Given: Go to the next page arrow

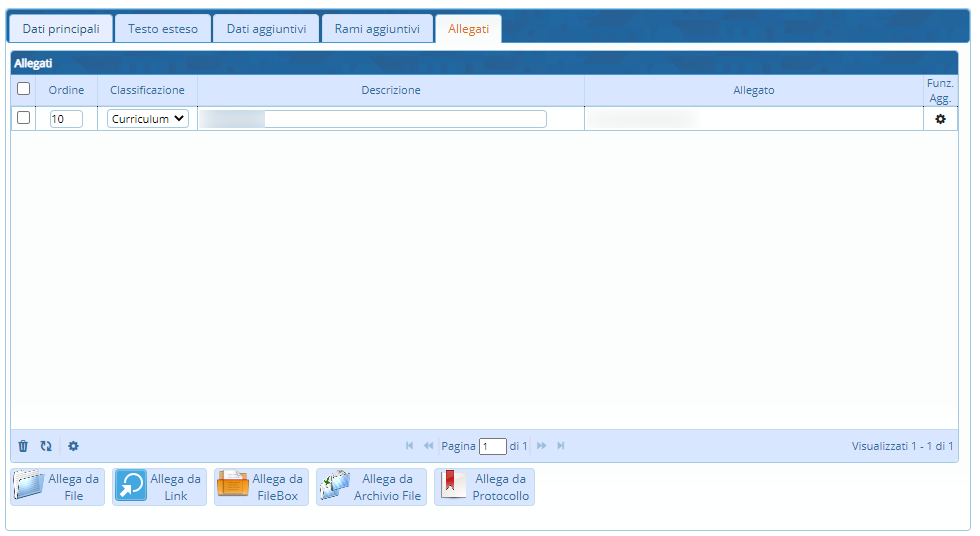Looking at the screenshot, I should [542, 446].
